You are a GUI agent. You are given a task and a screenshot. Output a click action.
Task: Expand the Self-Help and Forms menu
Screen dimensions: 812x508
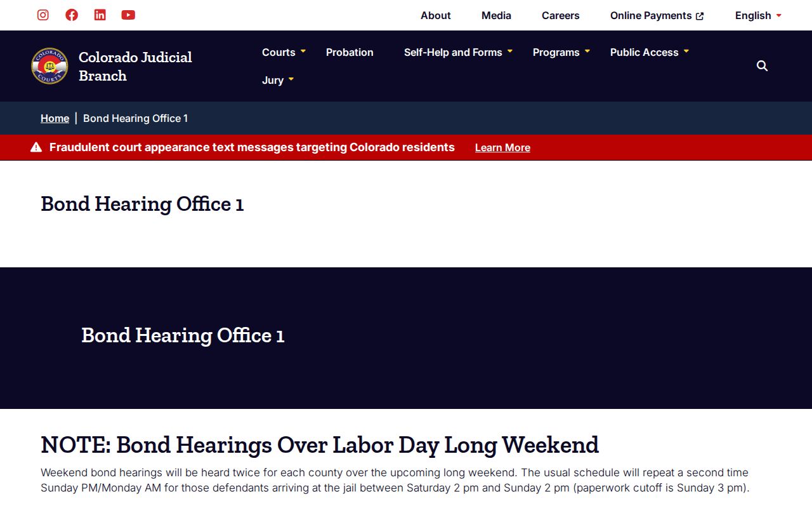(458, 52)
